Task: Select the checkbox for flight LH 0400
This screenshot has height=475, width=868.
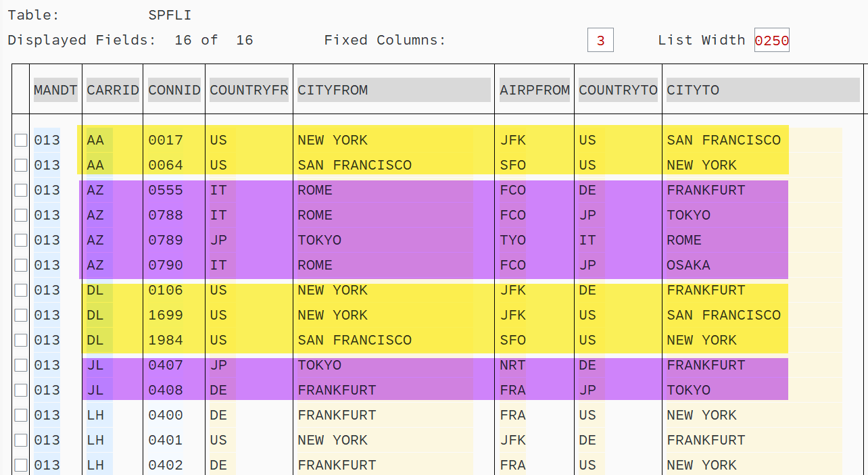Action: [20, 415]
